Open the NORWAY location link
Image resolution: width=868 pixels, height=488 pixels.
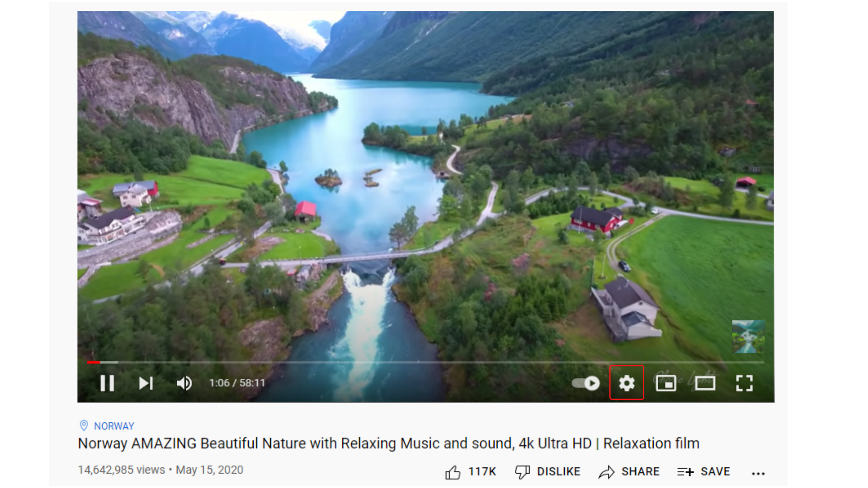pyautogui.click(x=114, y=426)
